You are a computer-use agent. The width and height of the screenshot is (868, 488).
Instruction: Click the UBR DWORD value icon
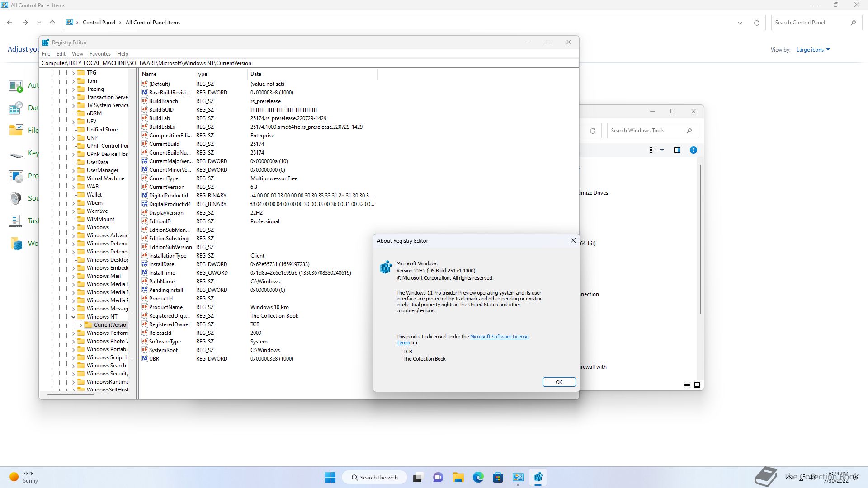(x=145, y=358)
